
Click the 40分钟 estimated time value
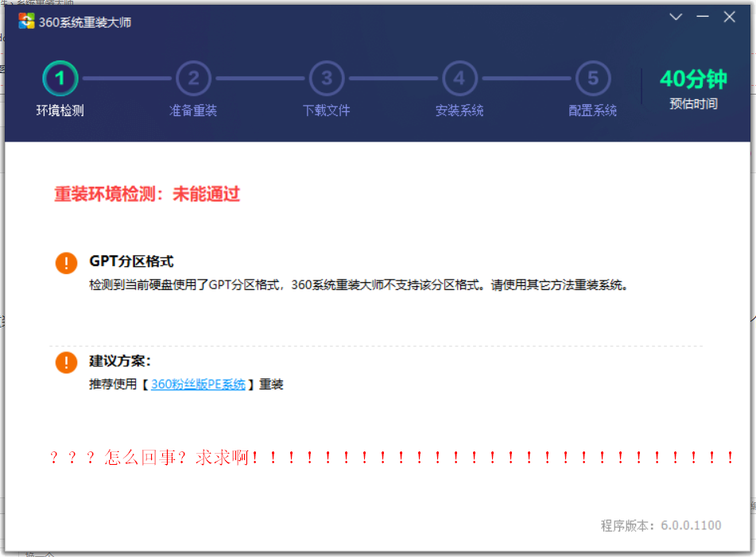coord(693,79)
